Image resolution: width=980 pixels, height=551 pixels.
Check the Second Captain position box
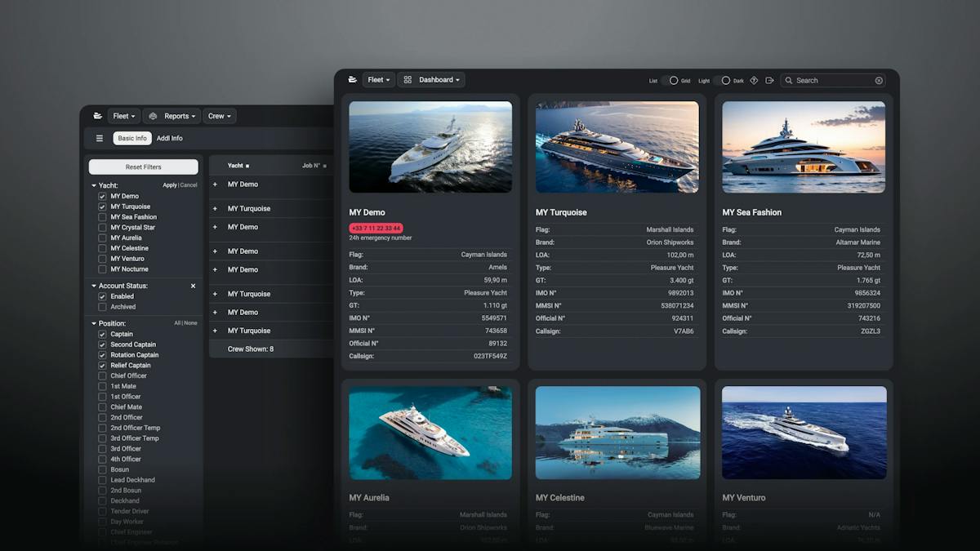pos(102,344)
